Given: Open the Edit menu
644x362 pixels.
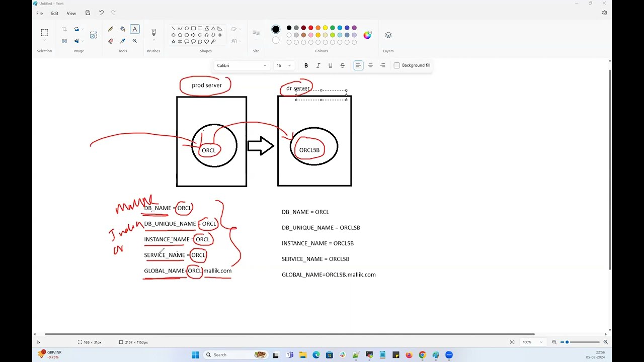Looking at the screenshot, I should [x=54, y=13].
